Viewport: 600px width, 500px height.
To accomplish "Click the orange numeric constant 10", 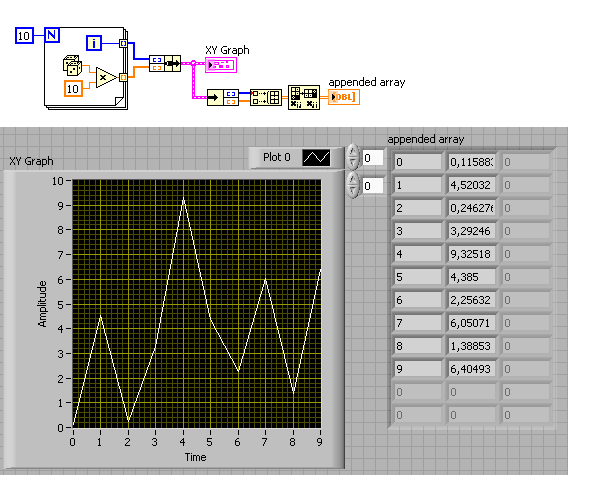I will coord(73,89).
